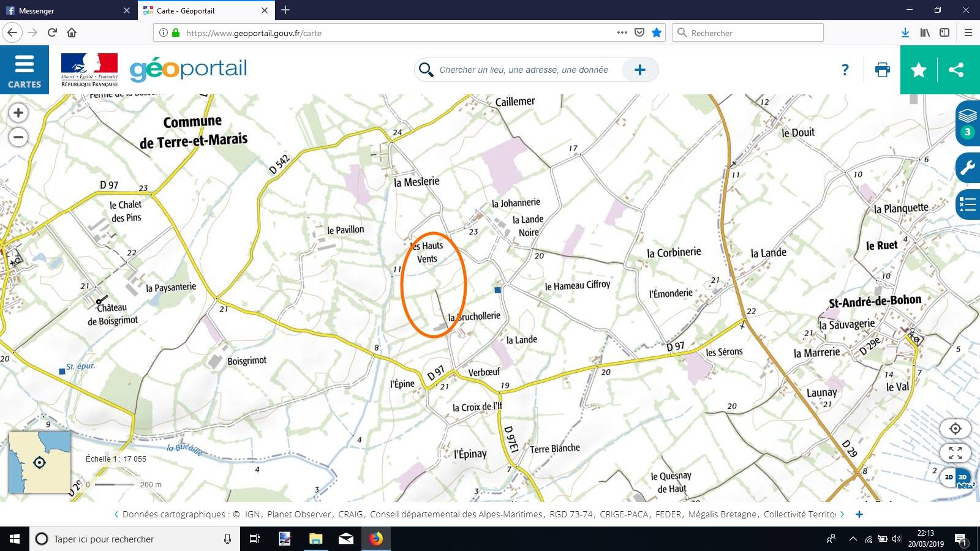Expand advanced search with plus button
Screen dimensions: 980x551
(639, 70)
